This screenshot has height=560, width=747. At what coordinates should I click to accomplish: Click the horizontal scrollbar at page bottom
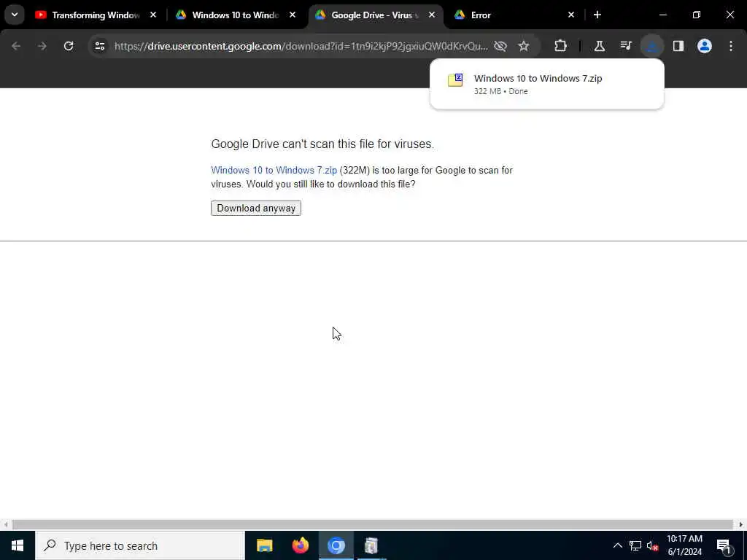click(373, 524)
